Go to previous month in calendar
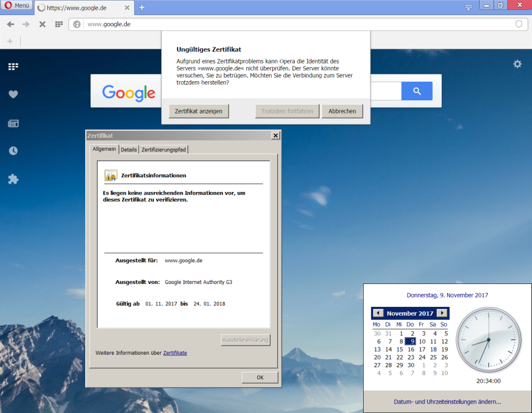This screenshot has width=532, height=413. (378, 313)
